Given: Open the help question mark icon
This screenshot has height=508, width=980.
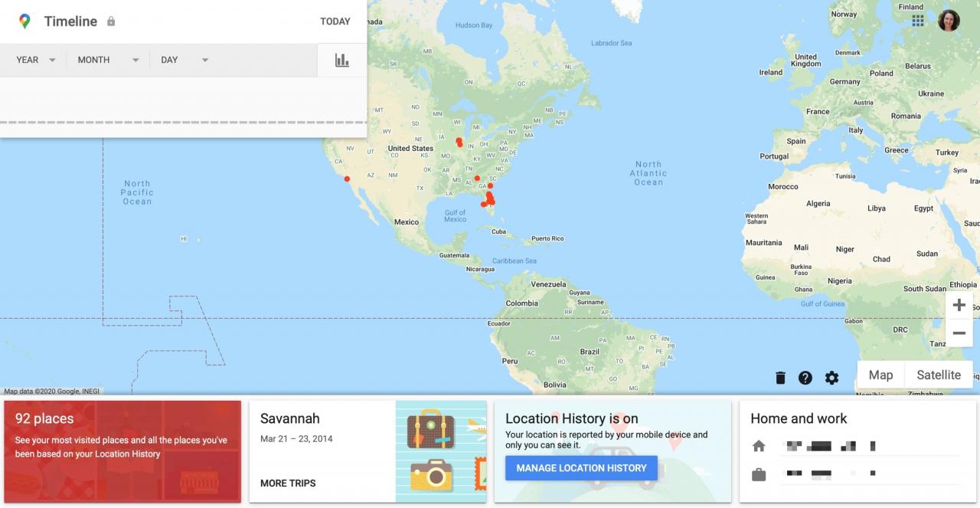Looking at the screenshot, I should tap(805, 378).
